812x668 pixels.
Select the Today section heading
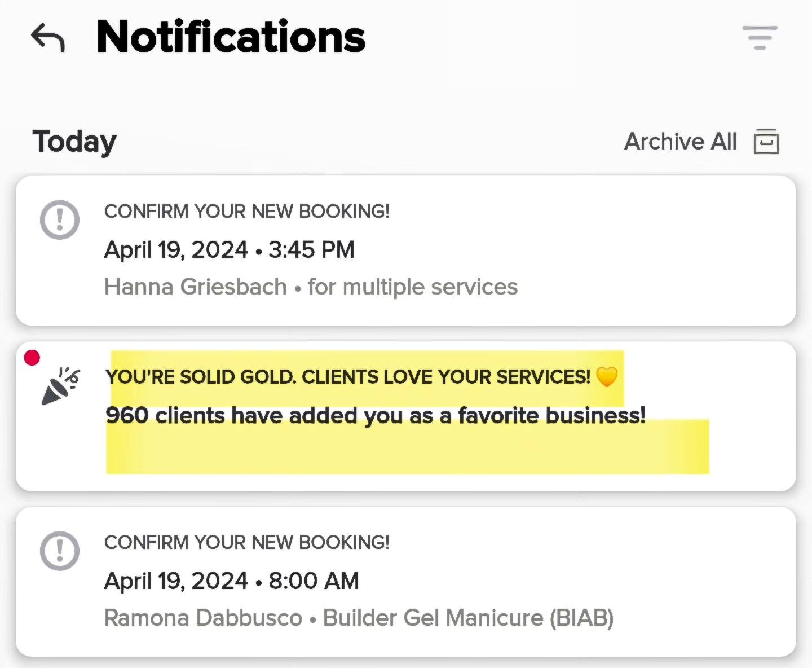tap(74, 141)
